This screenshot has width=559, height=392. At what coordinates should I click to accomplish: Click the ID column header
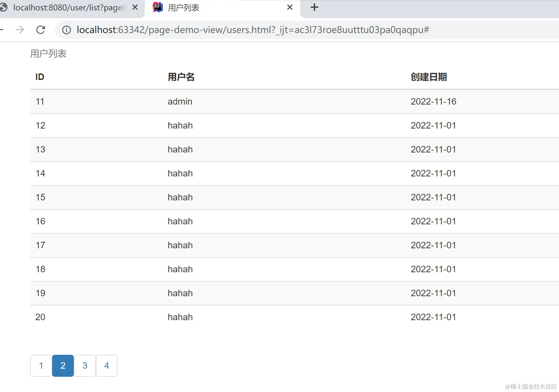click(40, 77)
